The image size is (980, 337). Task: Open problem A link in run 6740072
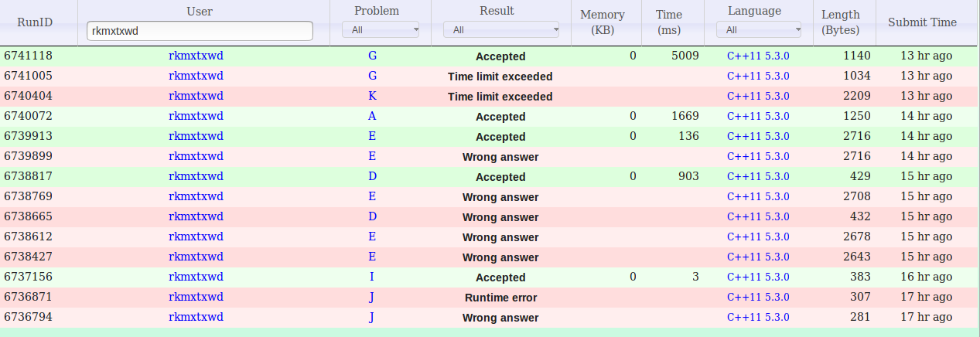coord(372,116)
